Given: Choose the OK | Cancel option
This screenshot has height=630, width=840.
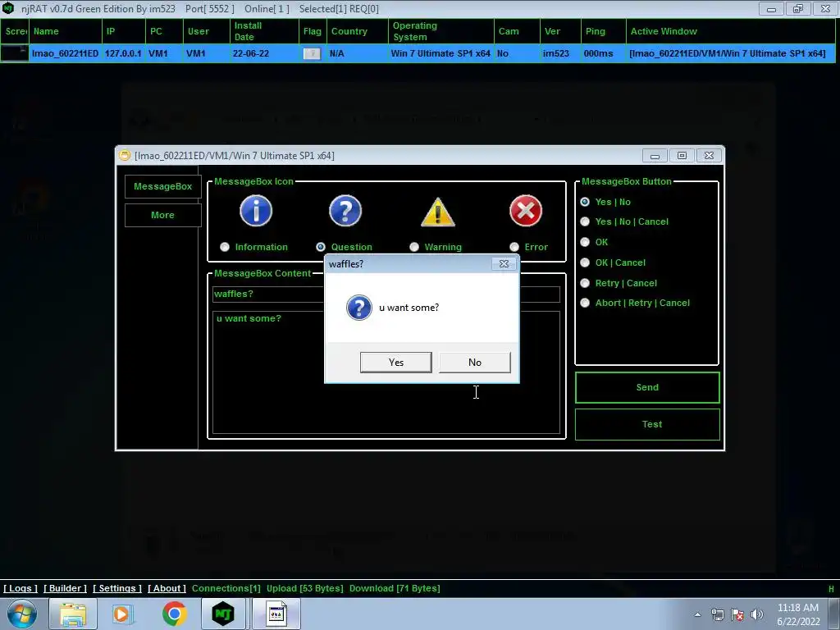Looking at the screenshot, I should [585, 262].
